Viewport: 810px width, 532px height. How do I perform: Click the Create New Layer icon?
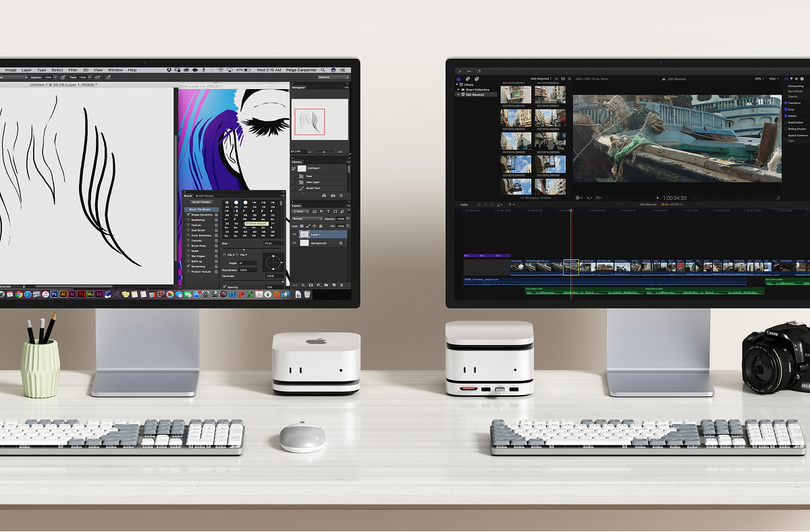pos(333,284)
